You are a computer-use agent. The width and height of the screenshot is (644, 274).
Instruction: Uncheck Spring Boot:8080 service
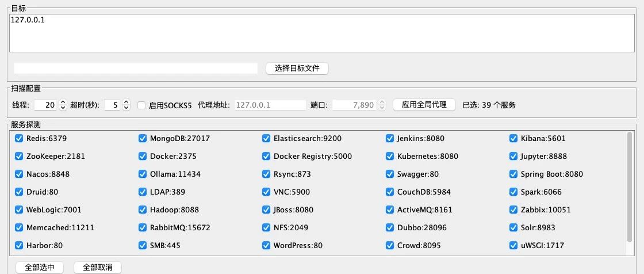point(513,174)
